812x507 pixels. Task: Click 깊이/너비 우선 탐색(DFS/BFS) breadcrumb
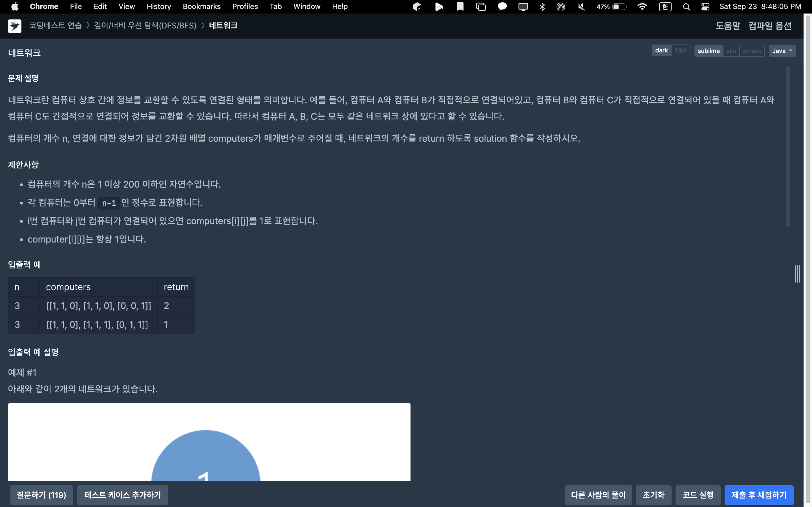[145, 26]
